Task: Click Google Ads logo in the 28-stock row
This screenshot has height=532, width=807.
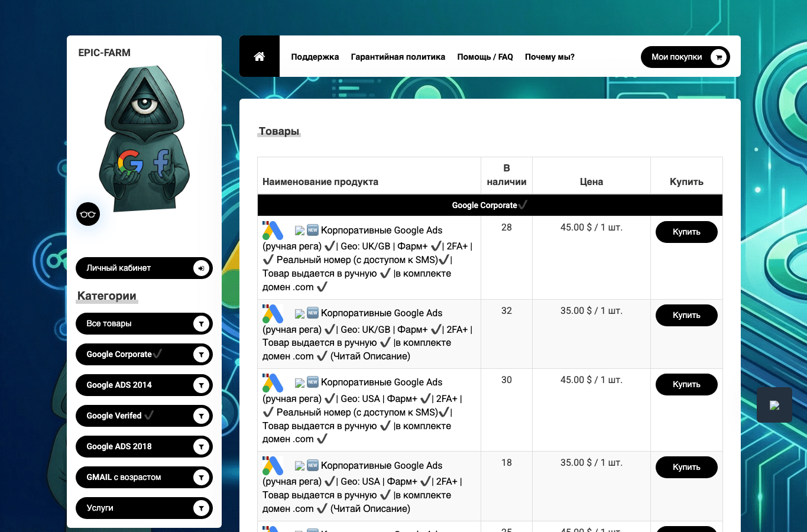Action: 273,231
